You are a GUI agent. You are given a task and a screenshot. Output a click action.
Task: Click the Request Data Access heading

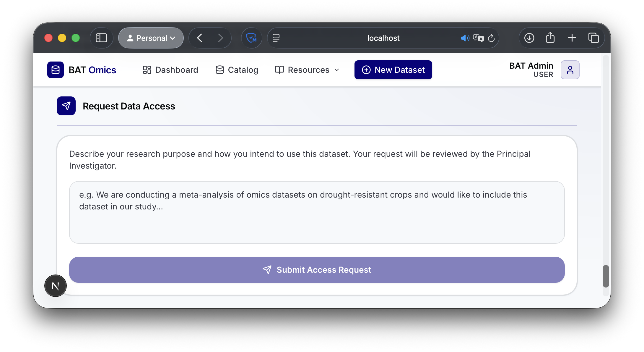(x=129, y=106)
